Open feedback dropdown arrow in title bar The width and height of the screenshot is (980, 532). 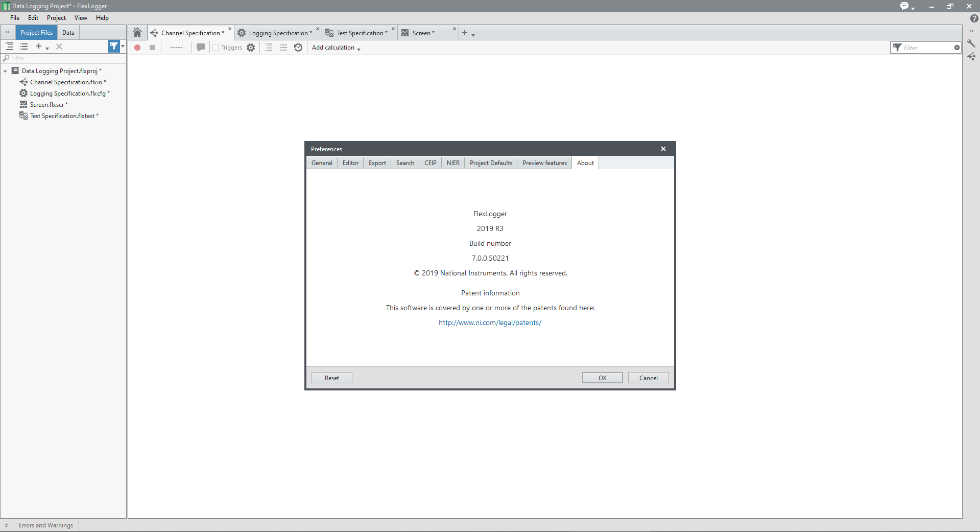pyautogui.click(x=913, y=8)
